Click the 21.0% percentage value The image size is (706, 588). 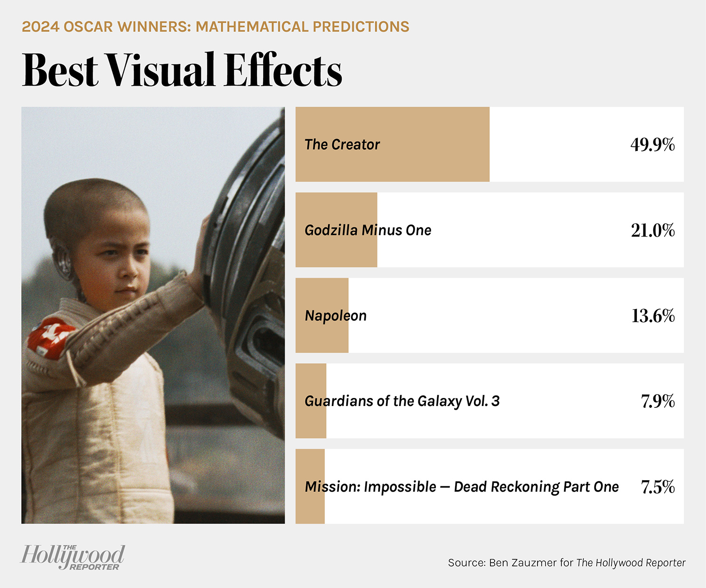click(x=653, y=230)
